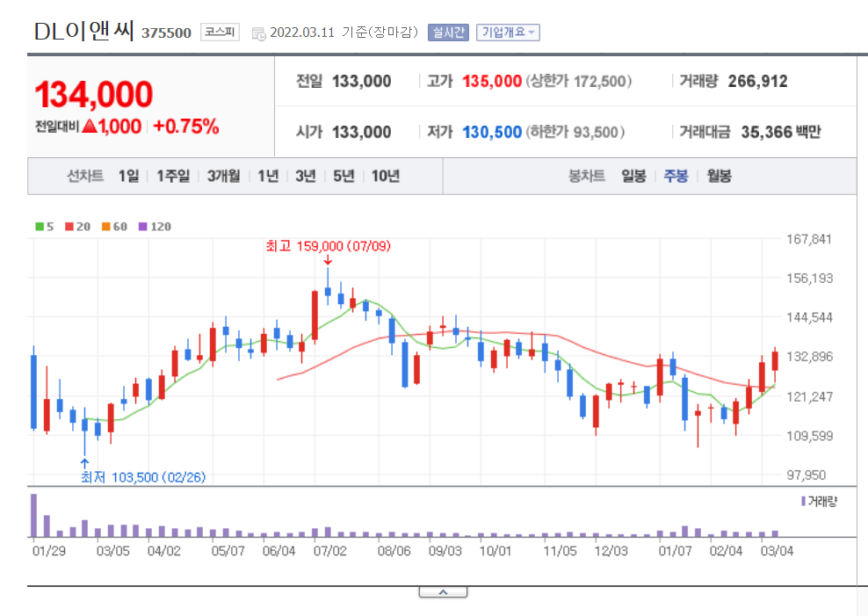Click the +0.75% change value

click(x=186, y=127)
